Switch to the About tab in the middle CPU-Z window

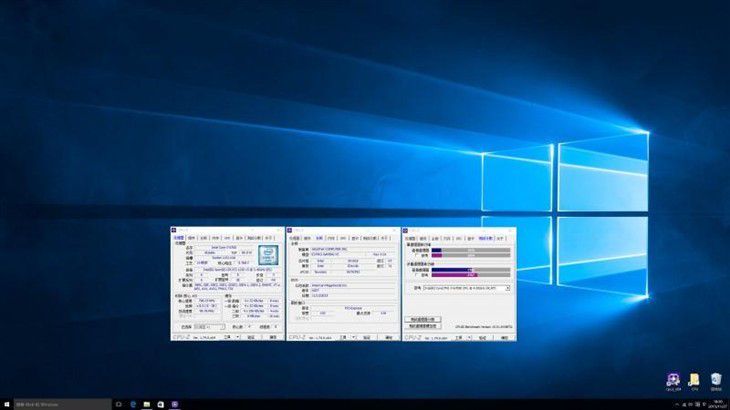384,238
